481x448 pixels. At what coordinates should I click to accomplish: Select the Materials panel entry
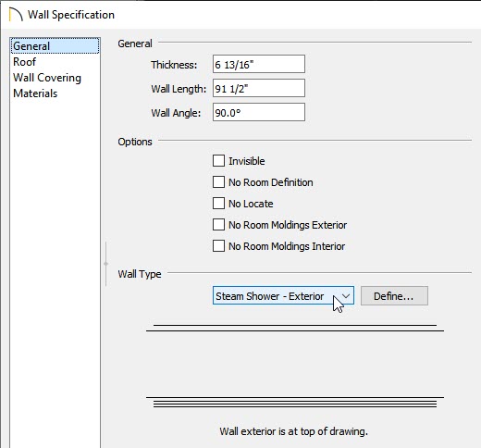(35, 93)
